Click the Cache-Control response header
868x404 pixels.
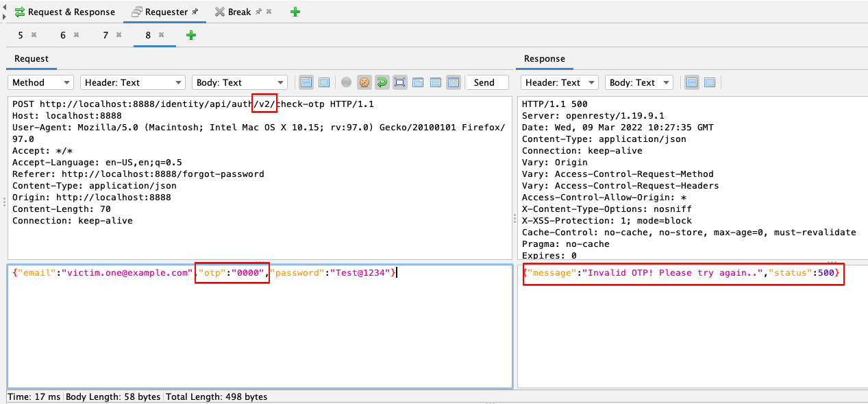coord(689,233)
